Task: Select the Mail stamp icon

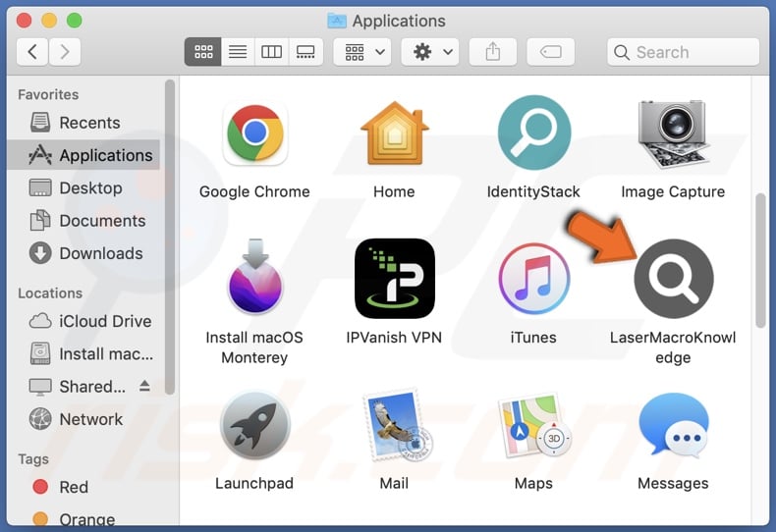Action: coord(397,425)
